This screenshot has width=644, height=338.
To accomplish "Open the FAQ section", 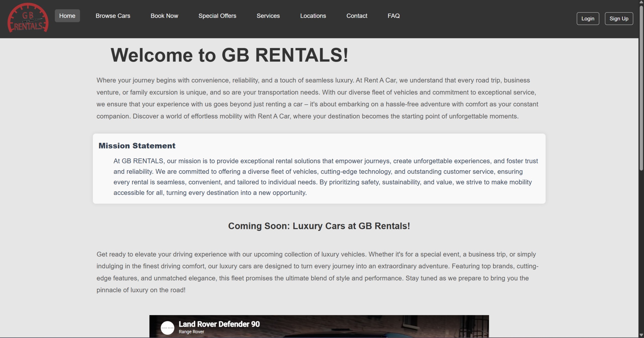I will click(x=393, y=16).
